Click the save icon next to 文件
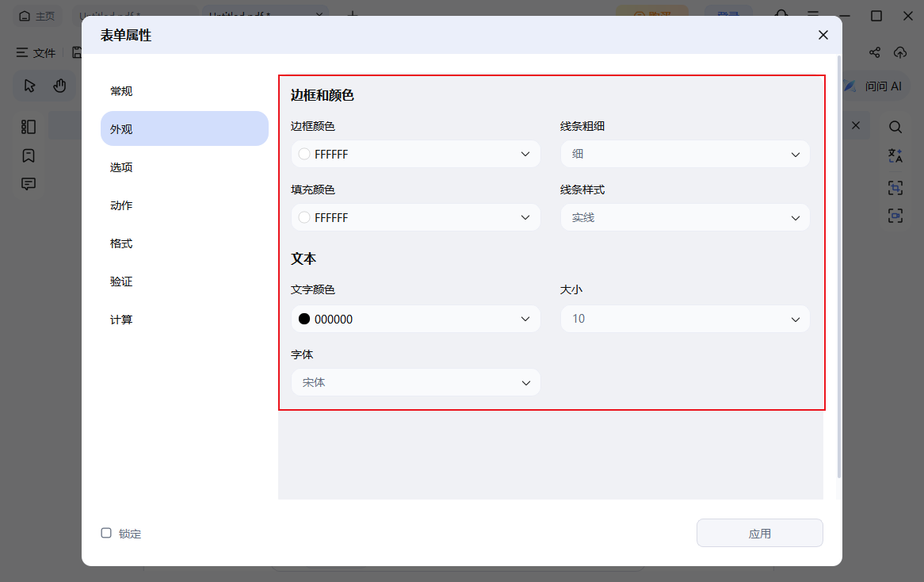 click(77, 52)
